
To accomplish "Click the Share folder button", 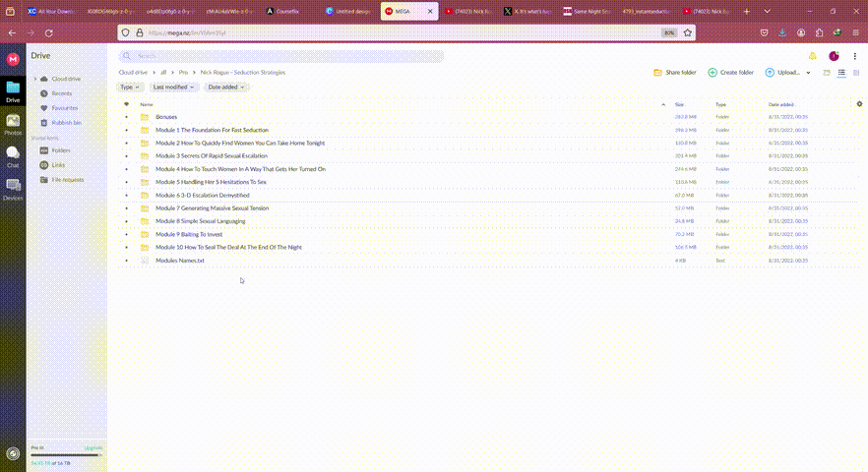I will tap(675, 73).
